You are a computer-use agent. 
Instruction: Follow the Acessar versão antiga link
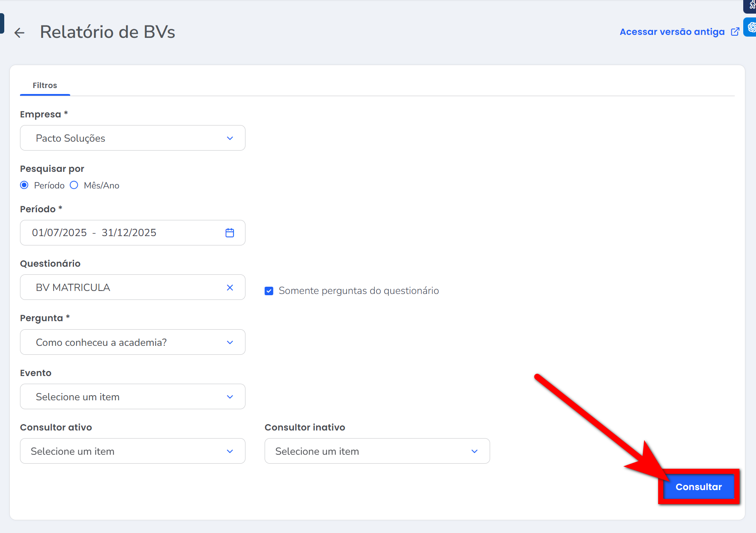[x=672, y=32]
